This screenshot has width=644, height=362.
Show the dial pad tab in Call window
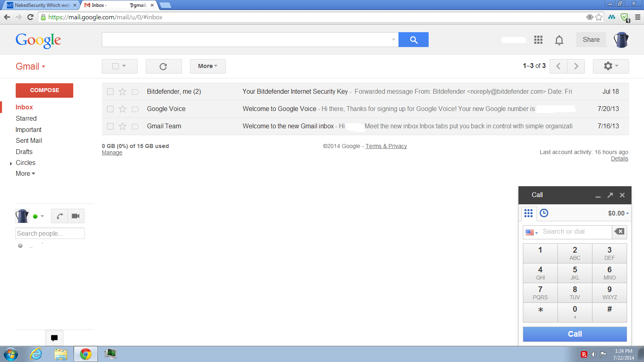click(x=528, y=213)
